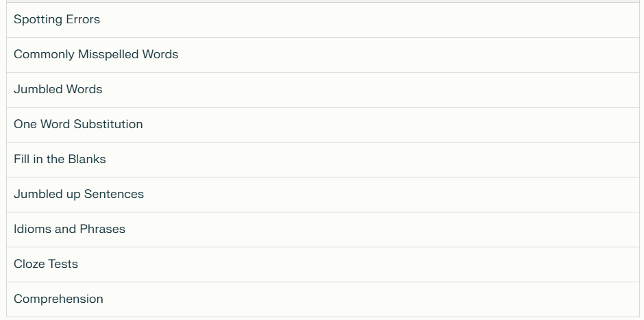Click the word "Cloze" in the list
Screen dimensions: 644x320
click(x=29, y=264)
